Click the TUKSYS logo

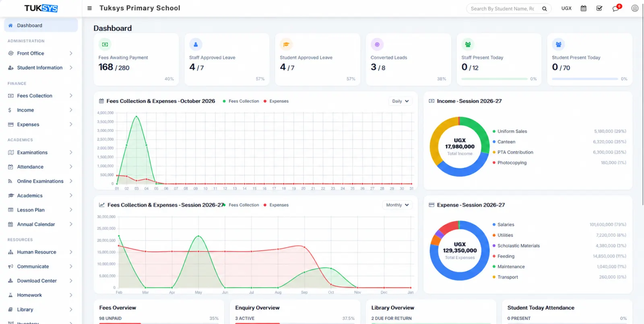(x=41, y=8)
